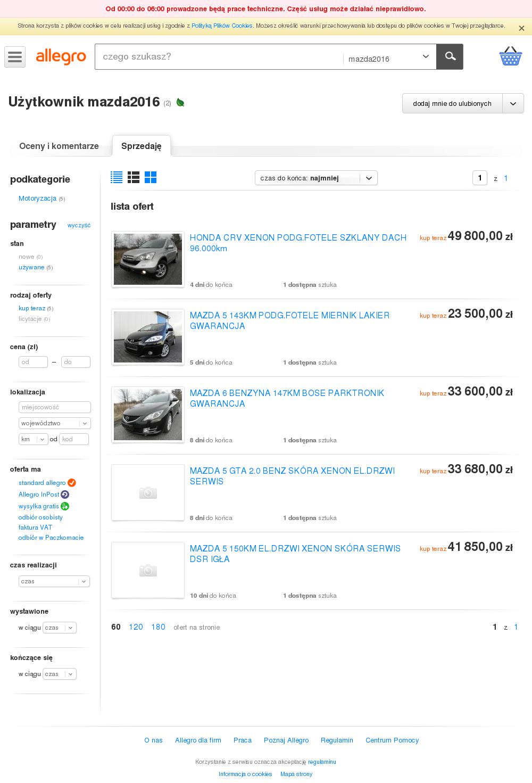
Task: Open the shopping basket
Action: click(x=510, y=56)
